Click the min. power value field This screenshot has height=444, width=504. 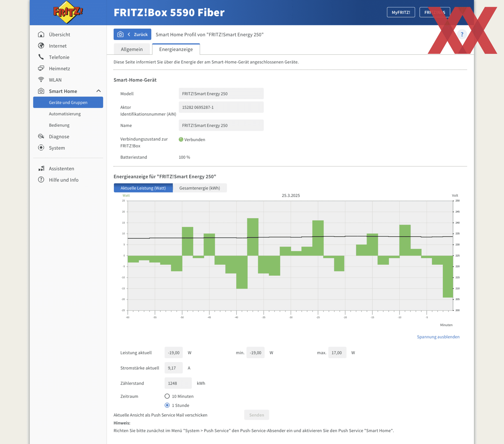[x=255, y=352]
